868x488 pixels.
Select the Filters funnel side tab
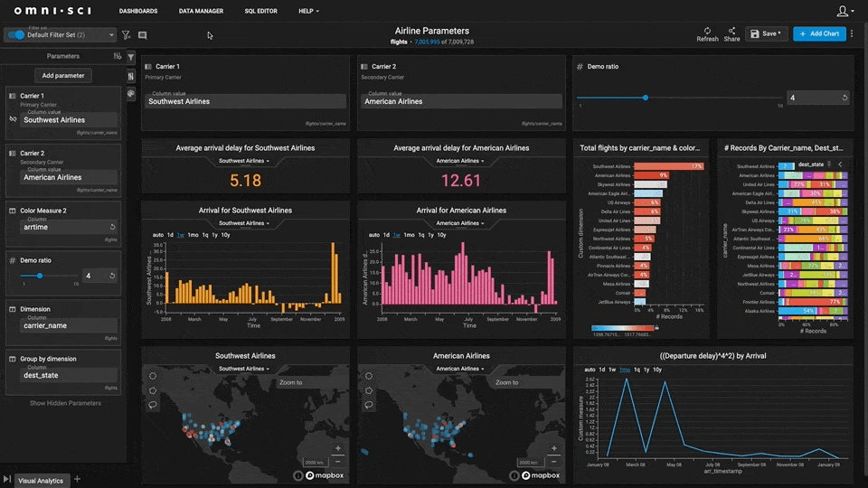tap(130, 57)
